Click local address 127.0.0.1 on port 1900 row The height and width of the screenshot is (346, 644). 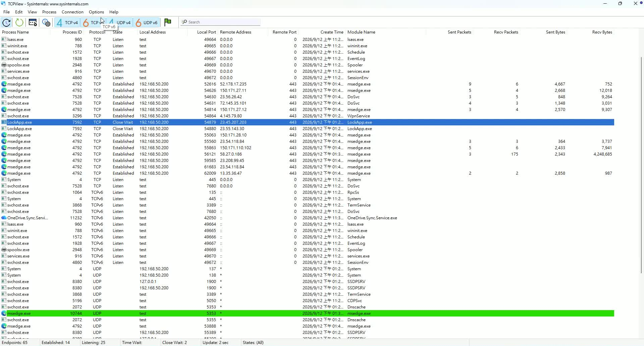click(148, 282)
